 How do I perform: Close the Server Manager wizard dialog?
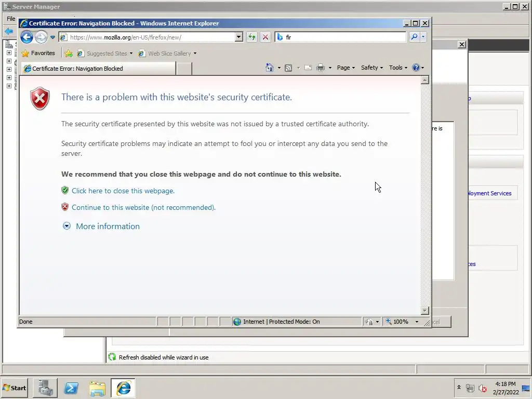tap(462, 45)
